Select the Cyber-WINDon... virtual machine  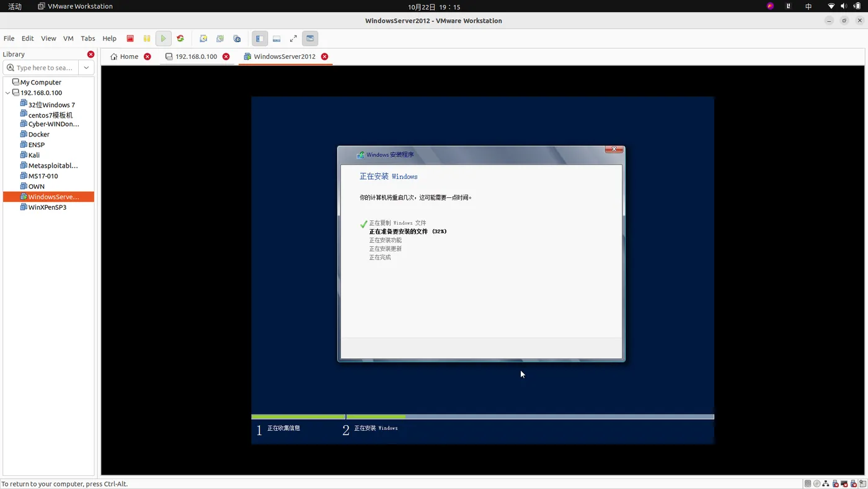tap(50, 124)
